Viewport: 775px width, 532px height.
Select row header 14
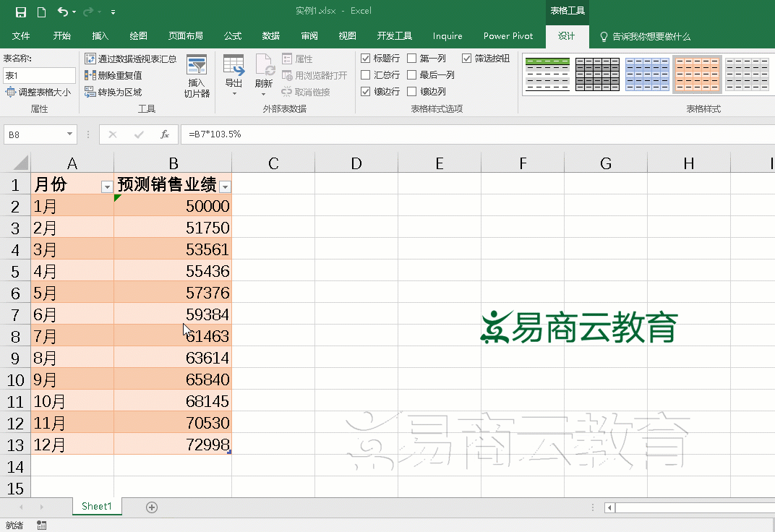[15, 467]
